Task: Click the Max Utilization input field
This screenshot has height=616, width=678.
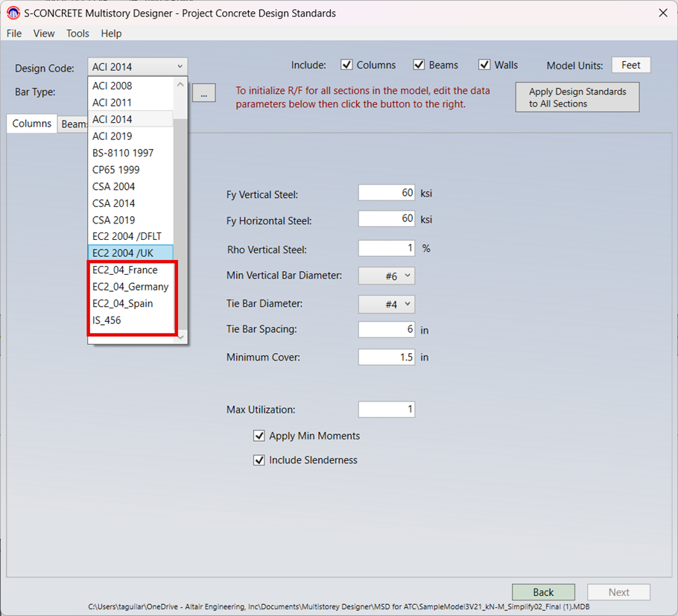Action: click(387, 410)
